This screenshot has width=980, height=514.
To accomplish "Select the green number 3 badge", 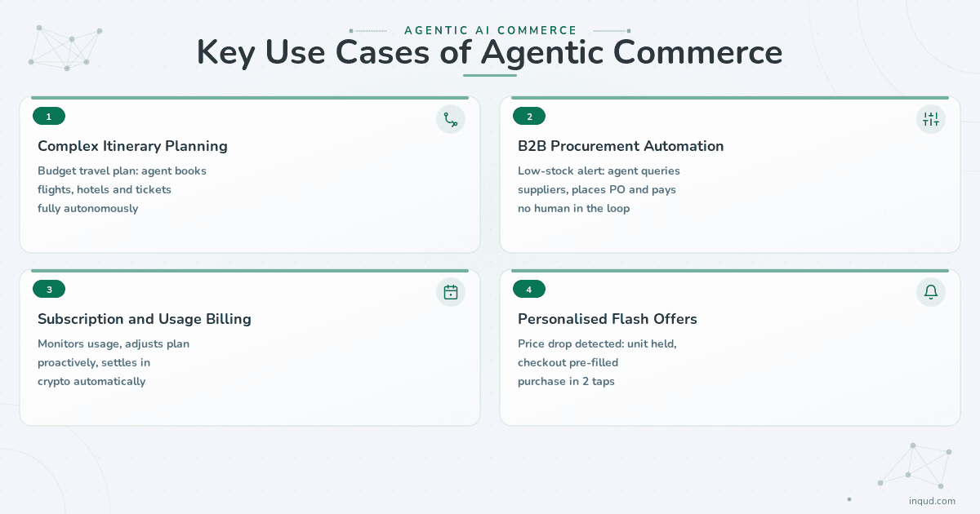I will click(49, 290).
